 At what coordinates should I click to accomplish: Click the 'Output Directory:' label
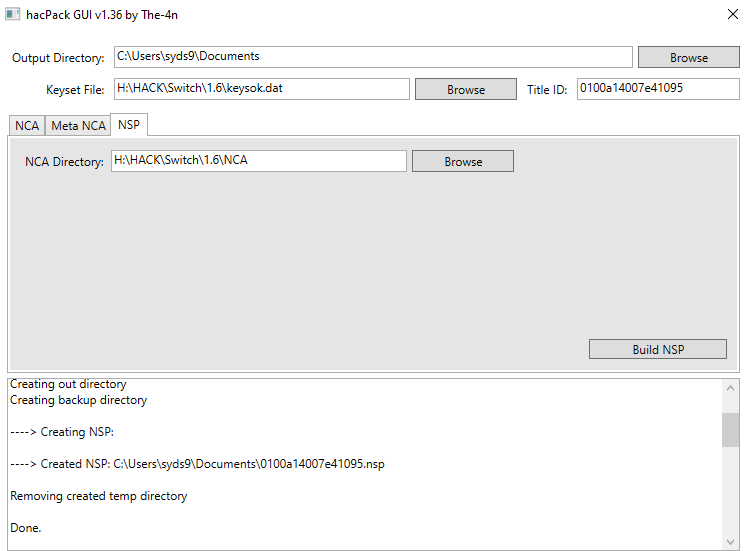click(58, 58)
